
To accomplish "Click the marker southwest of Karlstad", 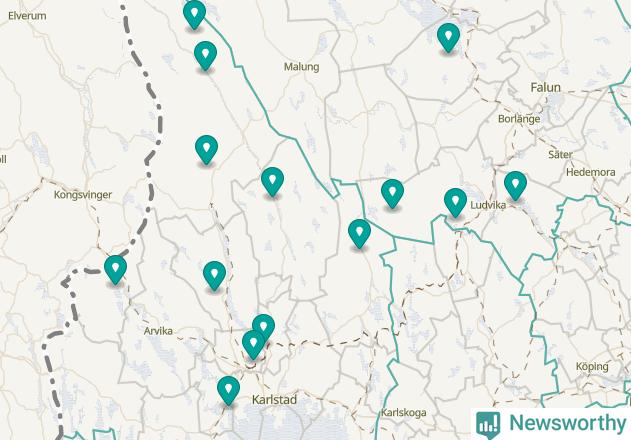I will (228, 390).
